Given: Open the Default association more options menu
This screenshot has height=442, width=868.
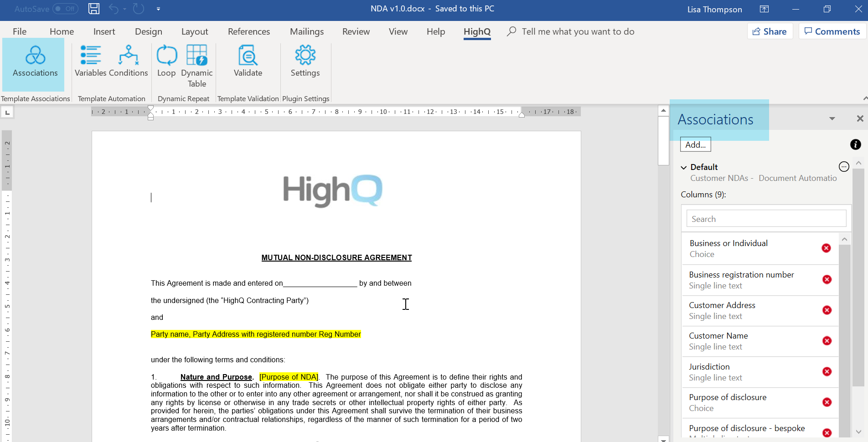Looking at the screenshot, I should pos(844,167).
